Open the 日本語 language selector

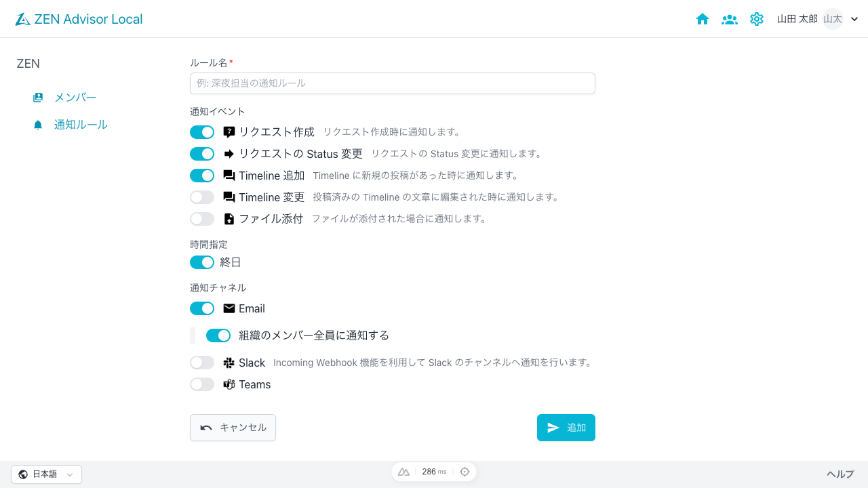tap(44, 474)
